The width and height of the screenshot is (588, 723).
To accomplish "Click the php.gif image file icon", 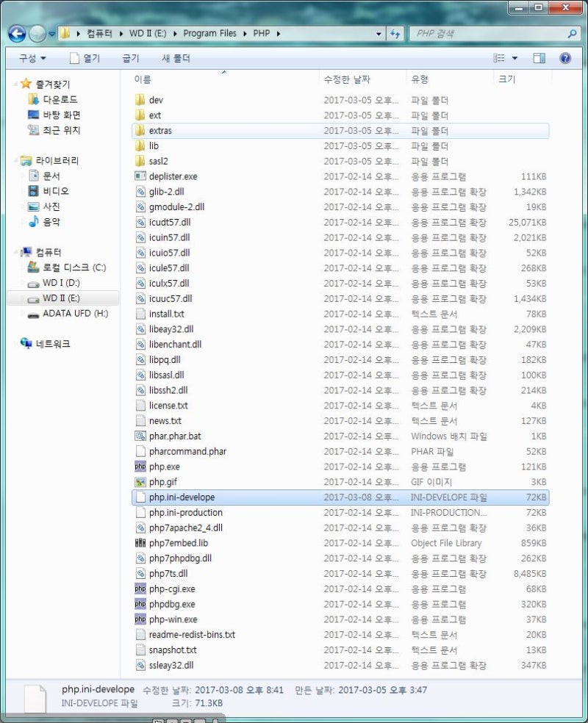I will [140, 481].
